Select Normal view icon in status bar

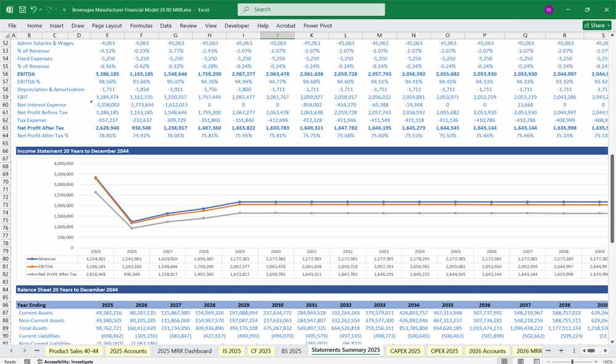click(x=504, y=360)
